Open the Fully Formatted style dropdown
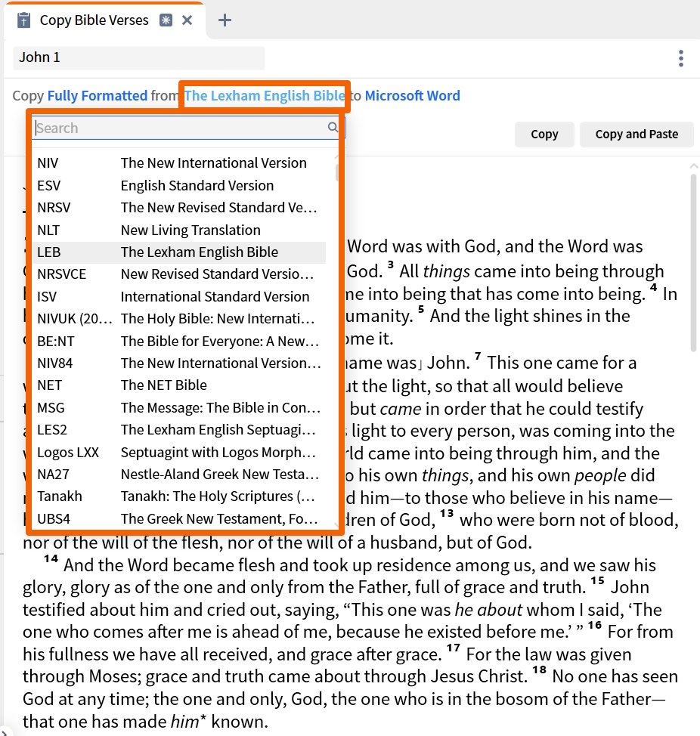Screen dimensions: 700x736 tap(98, 96)
